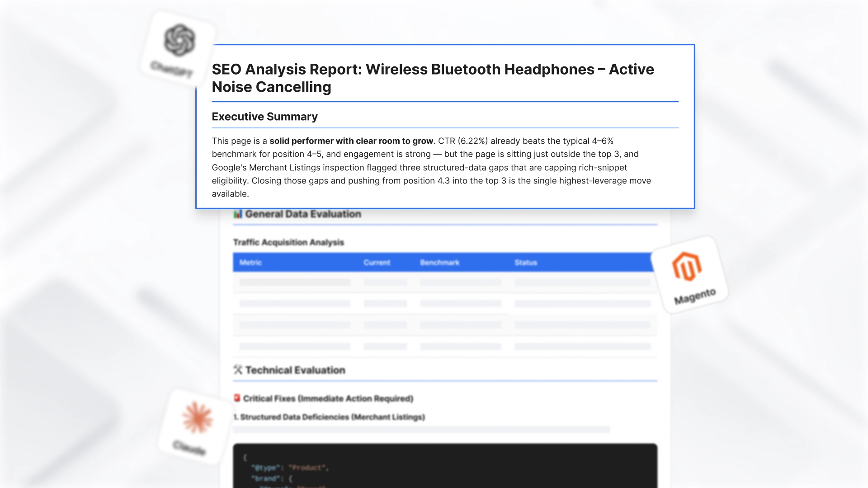The image size is (868, 488).
Task: Click the Current column header
Action: click(x=377, y=263)
